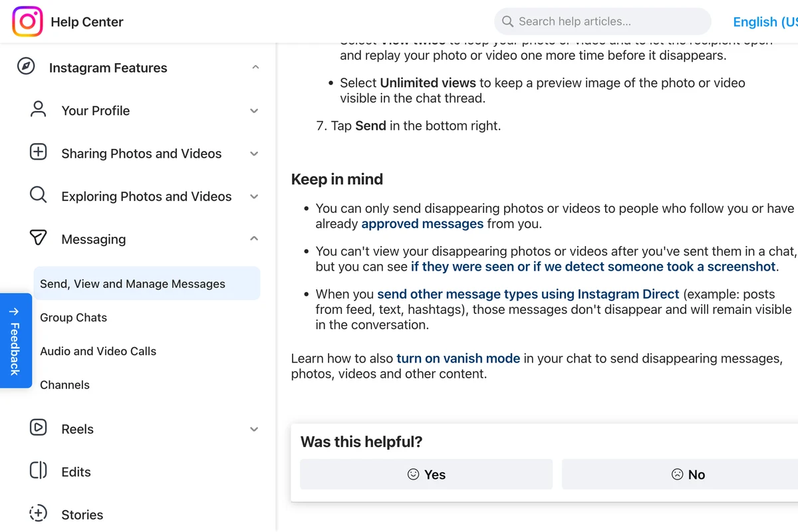Open Channels topic
798x532 pixels.
pos(65,384)
